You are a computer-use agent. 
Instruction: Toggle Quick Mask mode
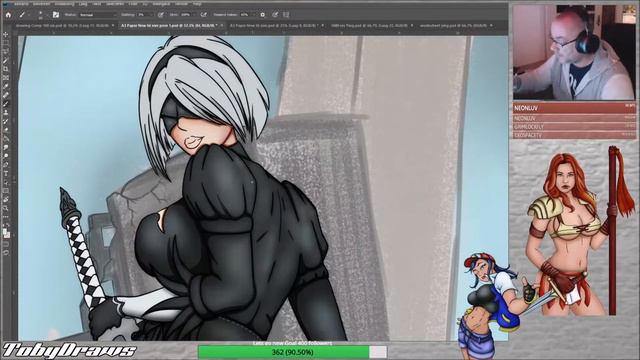tap(6, 245)
